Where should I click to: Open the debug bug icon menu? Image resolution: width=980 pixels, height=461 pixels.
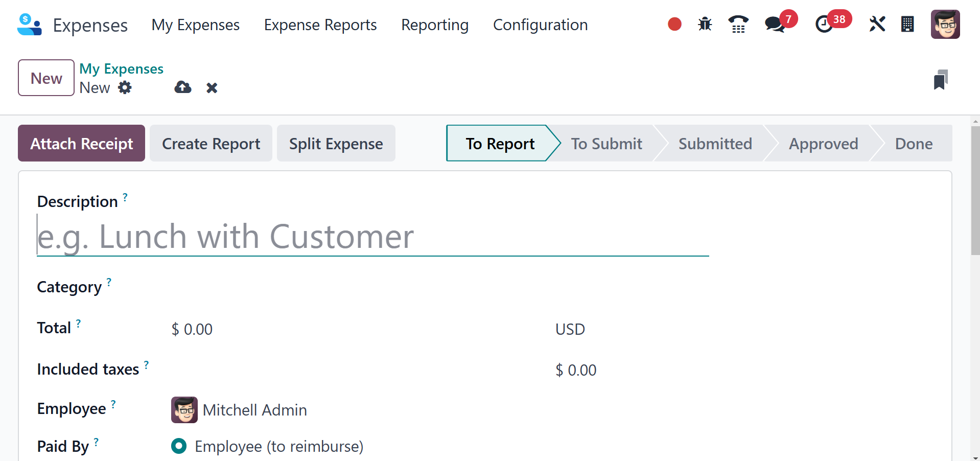[705, 24]
